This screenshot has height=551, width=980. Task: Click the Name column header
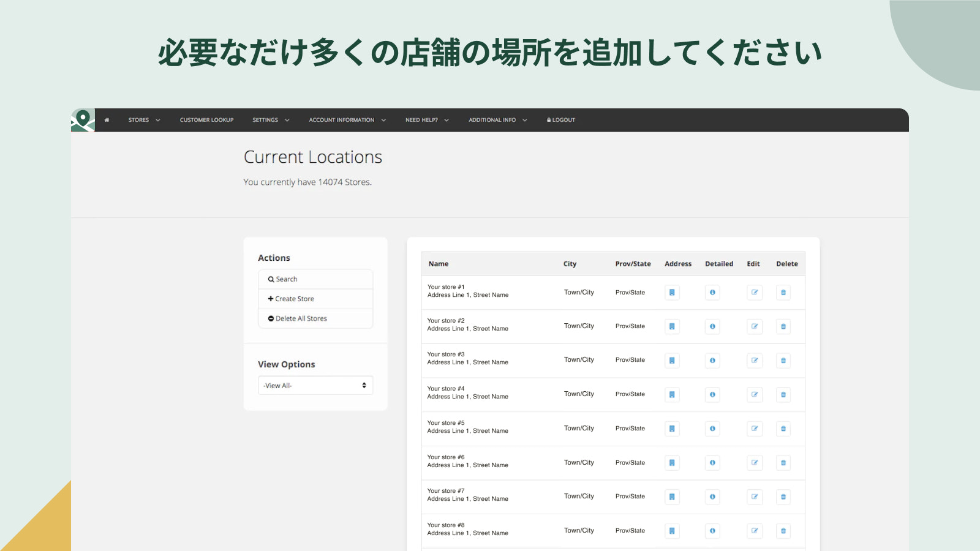click(439, 264)
